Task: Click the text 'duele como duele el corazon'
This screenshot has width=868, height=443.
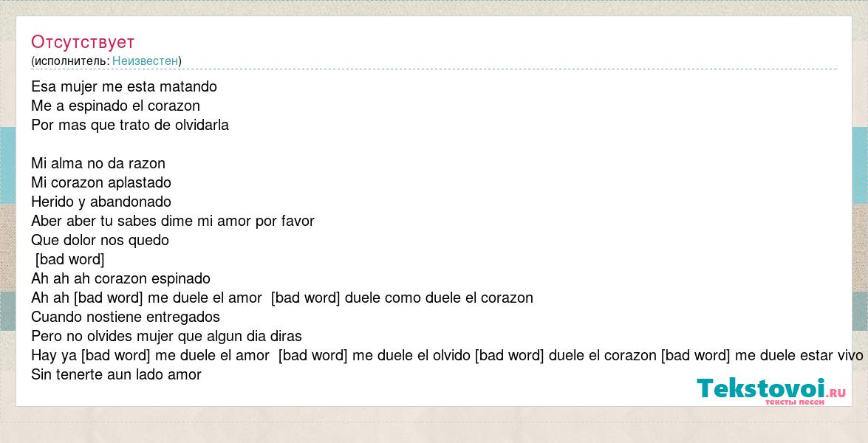Action: (438, 298)
